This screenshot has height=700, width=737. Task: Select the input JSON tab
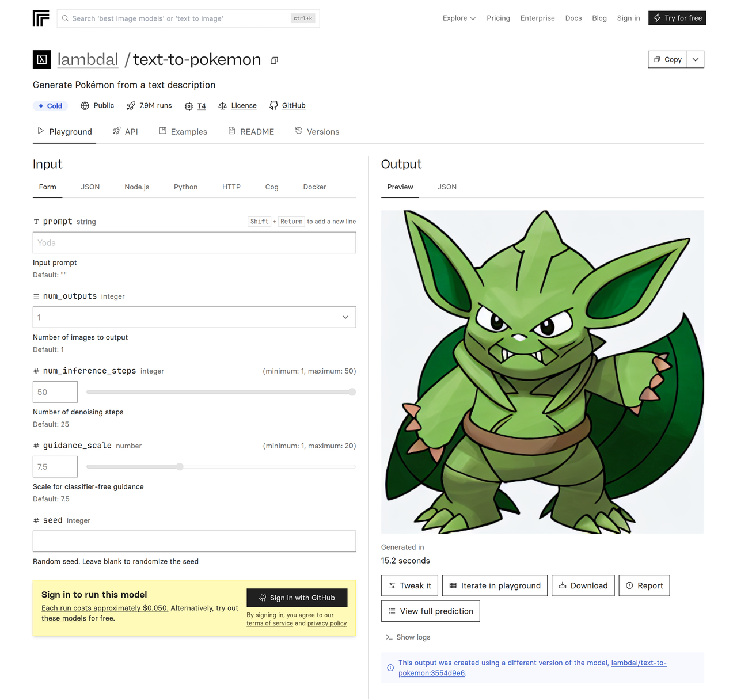90,187
